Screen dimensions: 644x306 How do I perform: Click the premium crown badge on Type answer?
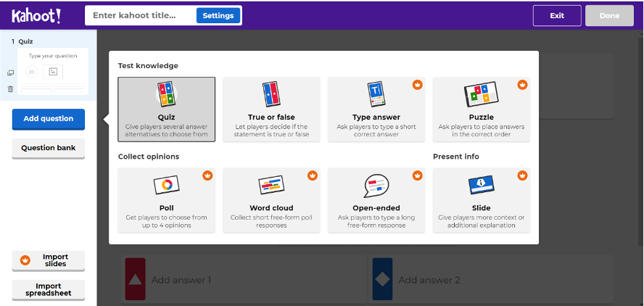tap(417, 85)
